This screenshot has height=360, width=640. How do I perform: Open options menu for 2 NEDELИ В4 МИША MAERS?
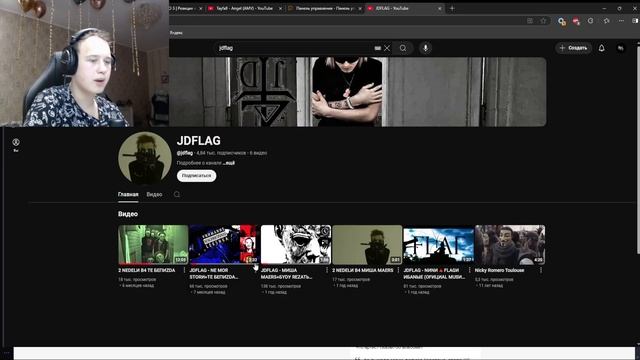[x=398, y=270]
